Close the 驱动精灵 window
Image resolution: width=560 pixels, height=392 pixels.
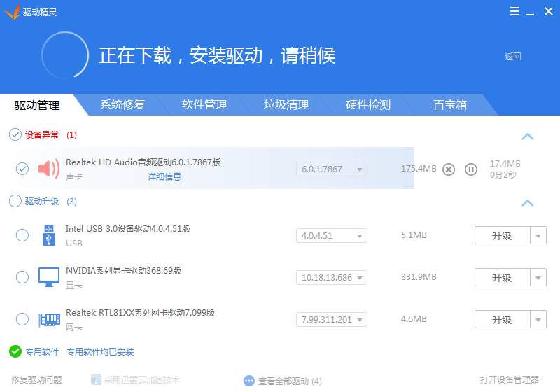(549, 11)
